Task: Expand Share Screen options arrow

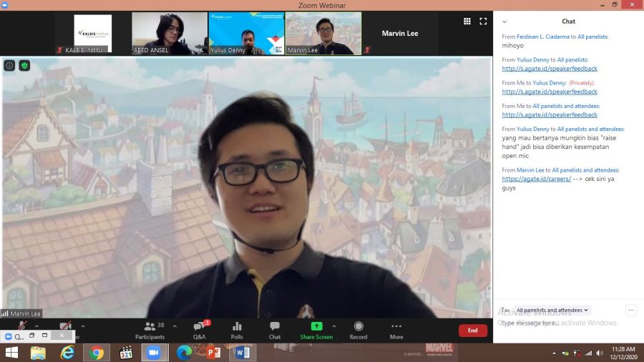Action: click(x=334, y=326)
